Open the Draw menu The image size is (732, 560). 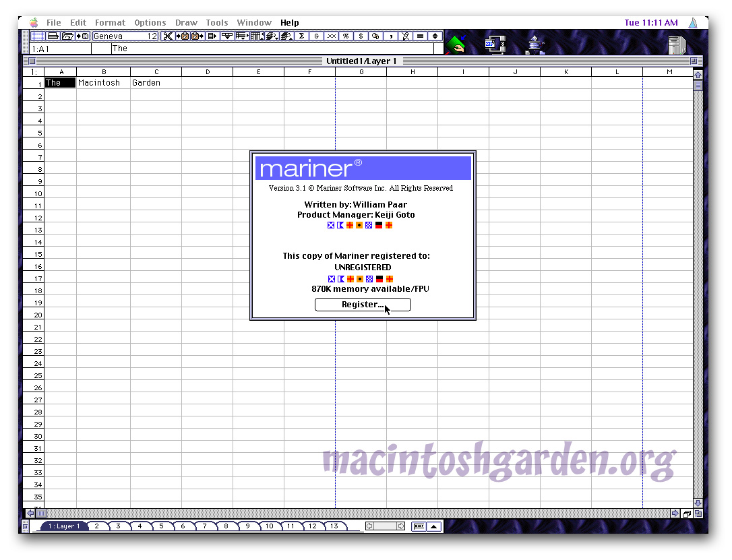pyautogui.click(x=186, y=22)
